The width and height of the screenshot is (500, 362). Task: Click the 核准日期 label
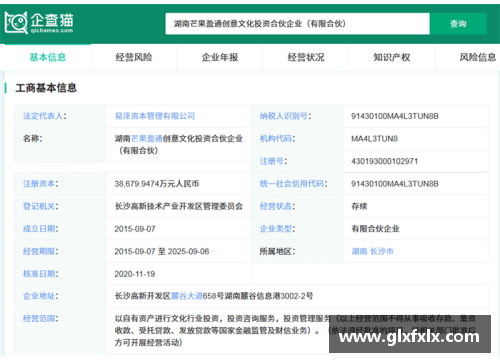[39, 274]
